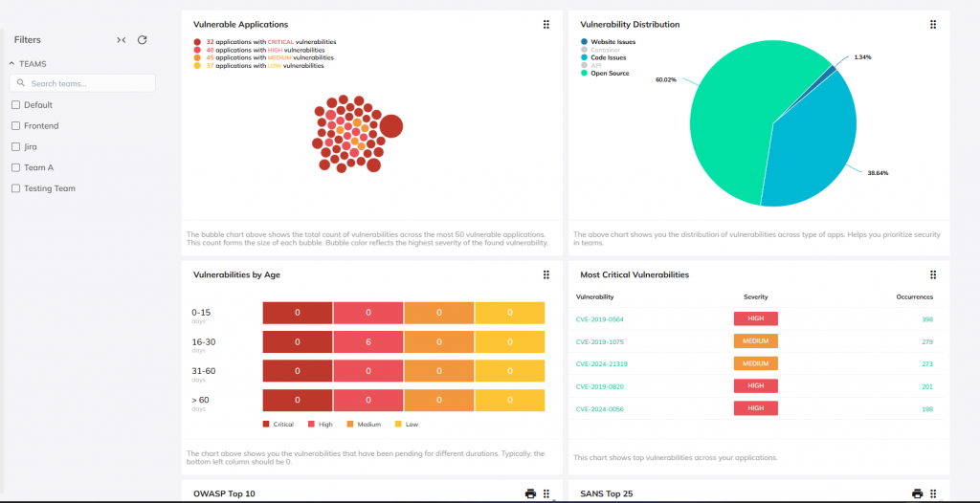Screen dimensions: 980x503
Task: Toggle the Open Source legend item
Action: (609, 74)
